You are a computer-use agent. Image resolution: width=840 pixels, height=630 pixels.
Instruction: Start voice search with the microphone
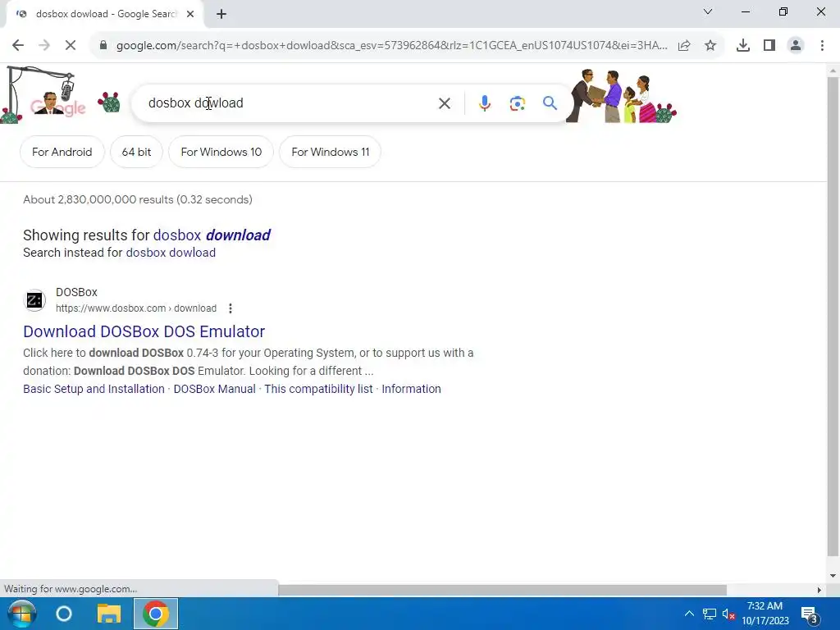tap(485, 103)
